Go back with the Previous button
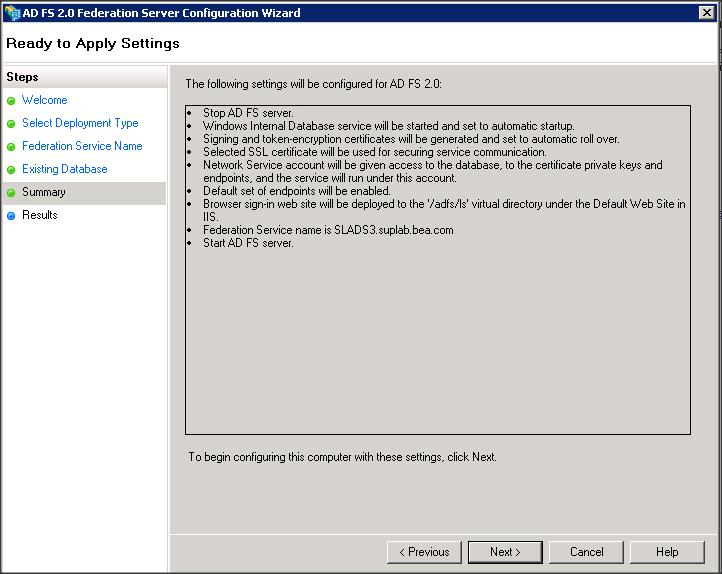The width and height of the screenshot is (722, 574). click(424, 552)
